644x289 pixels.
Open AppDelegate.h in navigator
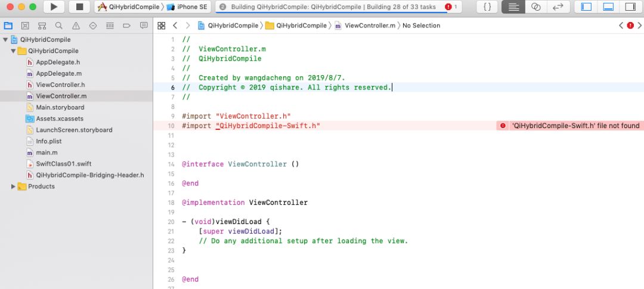[76, 63]
